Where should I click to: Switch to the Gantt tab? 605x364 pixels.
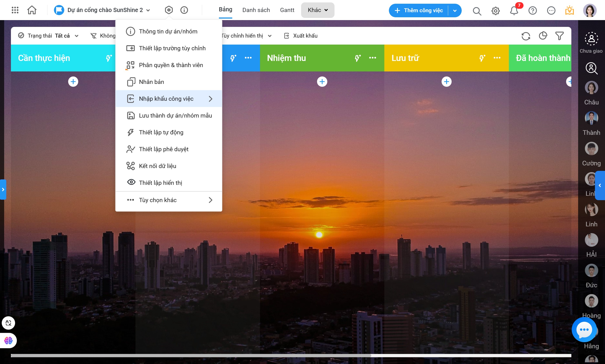pos(287,10)
